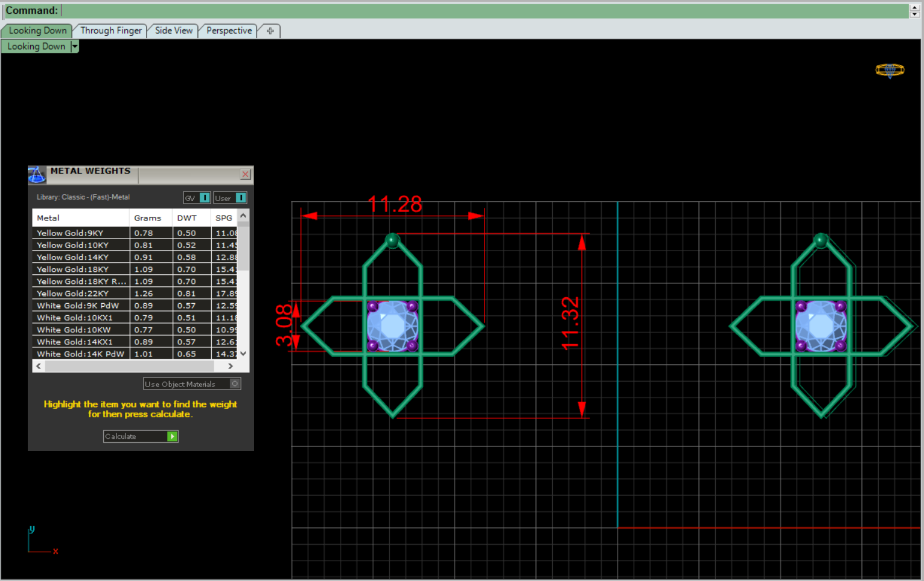Switch to the Perspective tab
Image resolution: width=924 pixels, height=581 pixels.
[229, 31]
